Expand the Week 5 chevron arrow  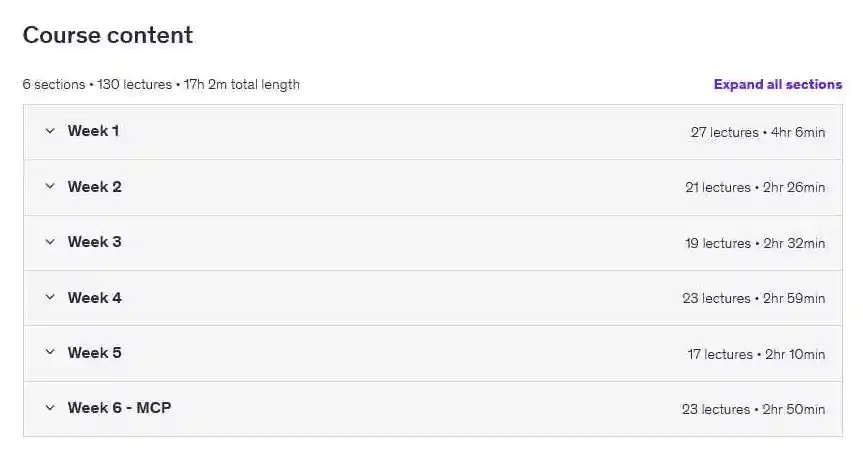click(50, 353)
